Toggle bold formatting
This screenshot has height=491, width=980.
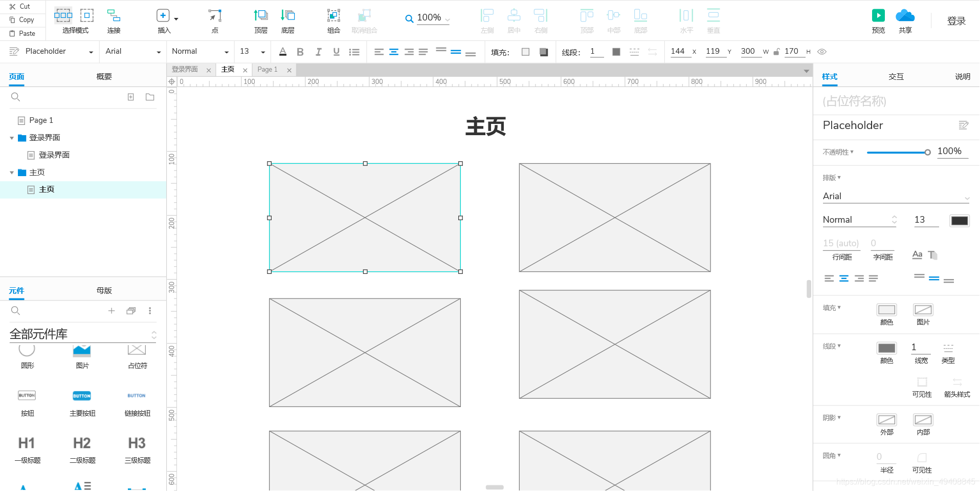point(300,52)
